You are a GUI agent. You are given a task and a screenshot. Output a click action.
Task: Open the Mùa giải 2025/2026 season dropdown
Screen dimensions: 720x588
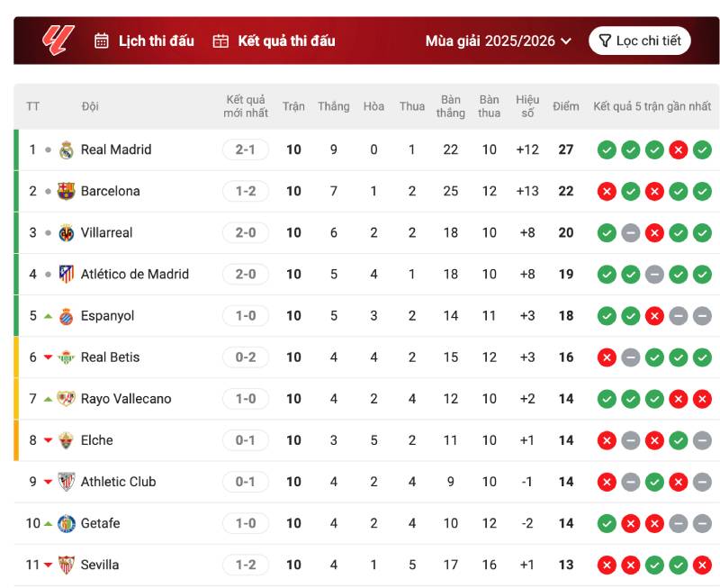coord(499,41)
